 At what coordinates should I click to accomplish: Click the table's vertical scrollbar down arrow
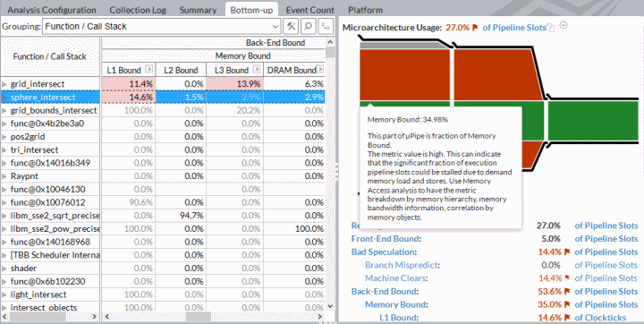tap(330, 306)
